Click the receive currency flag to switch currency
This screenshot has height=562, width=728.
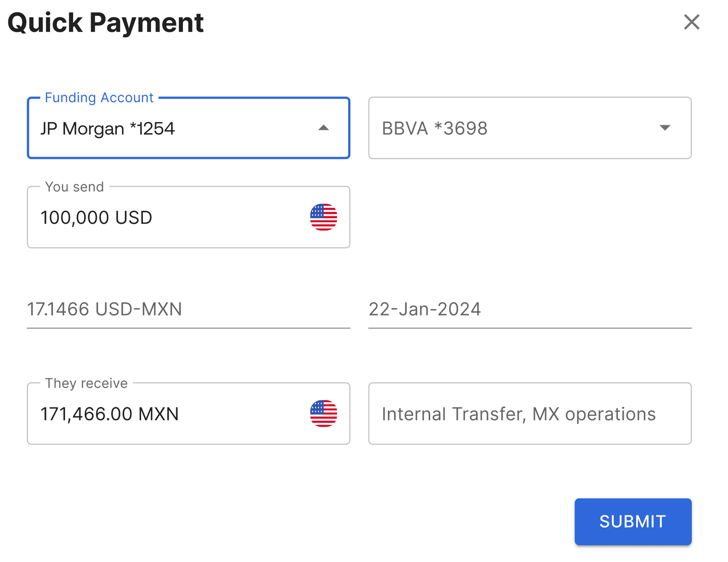pos(323,414)
